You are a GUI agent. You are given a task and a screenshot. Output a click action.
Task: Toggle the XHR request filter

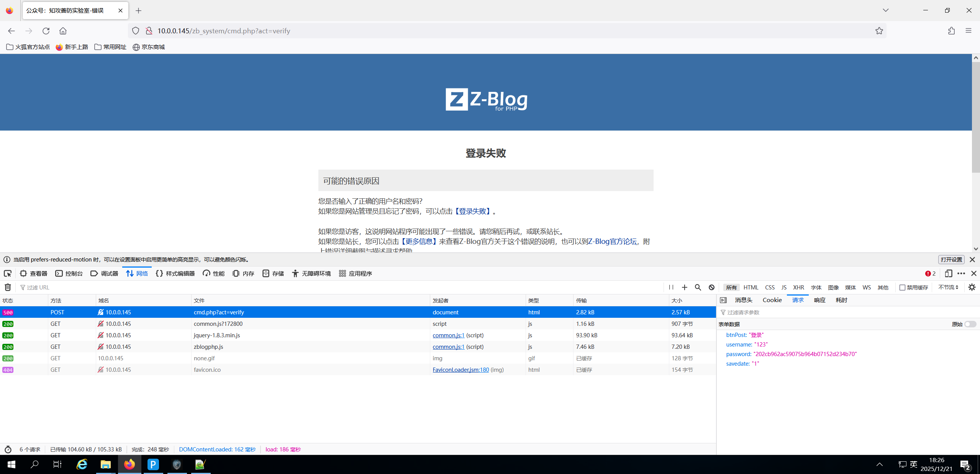(x=799, y=288)
